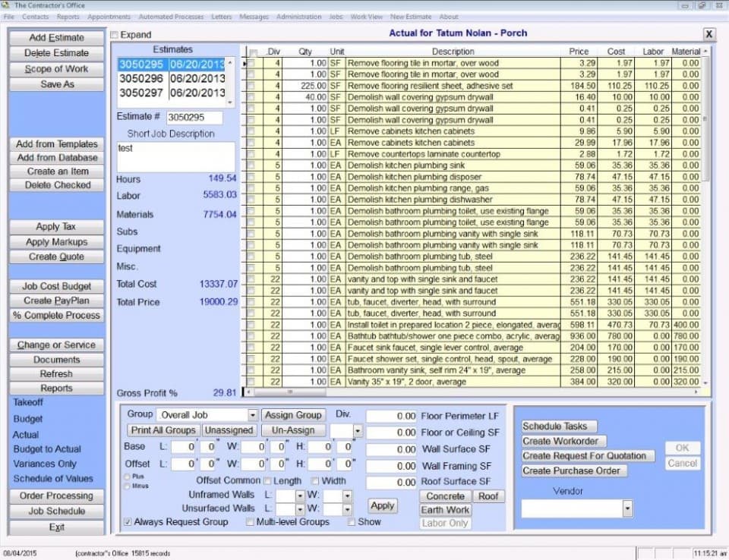Viewport: 729px width, 560px height.
Task: Select Budget to Actual report link
Action: coord(47,449)
